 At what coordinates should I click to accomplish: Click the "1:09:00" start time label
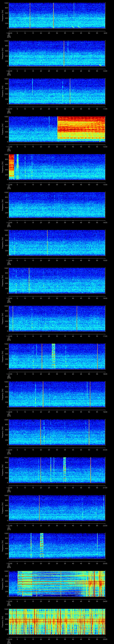(x=9, y=71)
